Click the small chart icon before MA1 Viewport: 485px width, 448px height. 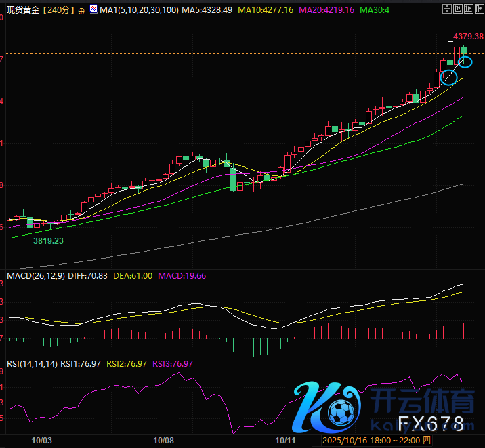(x=93, y=10)
